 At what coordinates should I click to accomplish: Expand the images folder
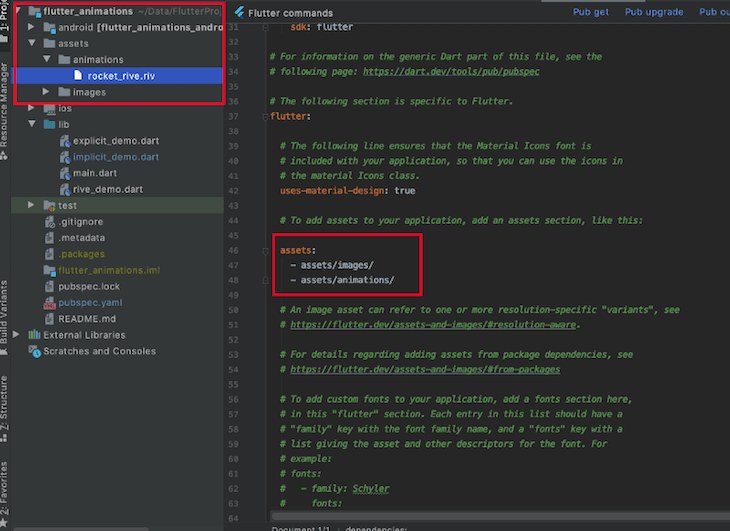[47, 92]
